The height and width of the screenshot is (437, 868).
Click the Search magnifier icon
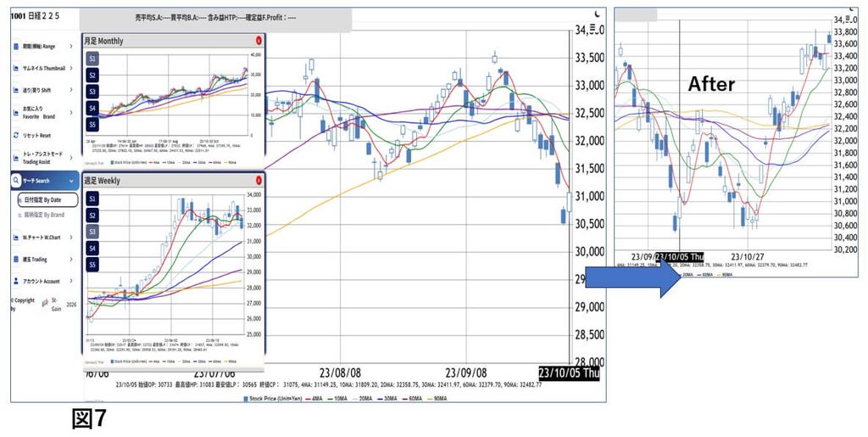pos(16,181)
